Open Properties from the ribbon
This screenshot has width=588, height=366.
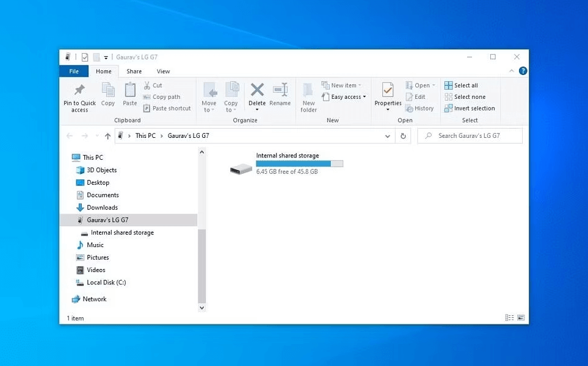[388, 91]
